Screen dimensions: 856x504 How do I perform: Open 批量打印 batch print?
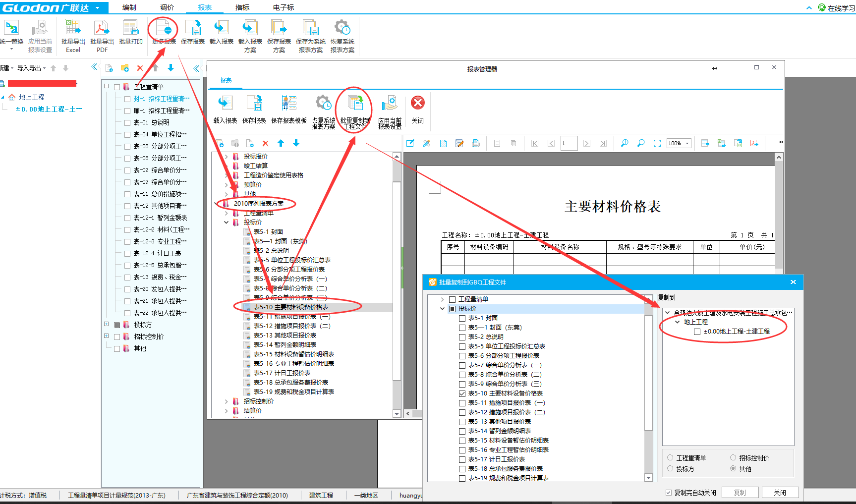click(130, 33)
